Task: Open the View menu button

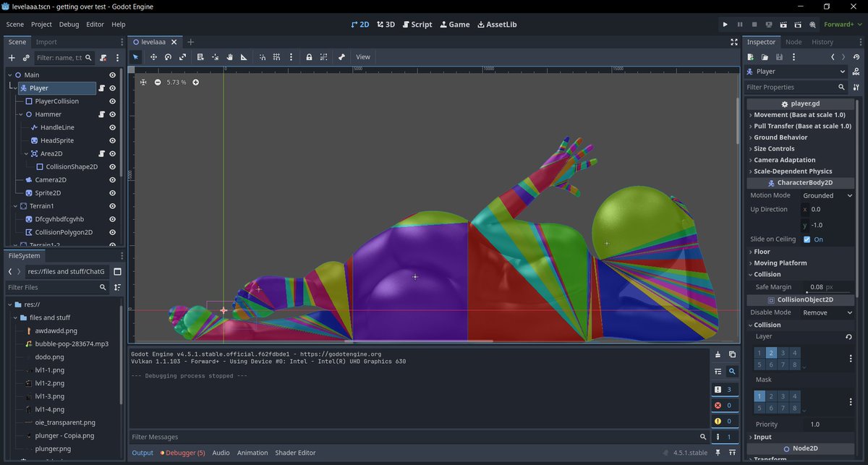Action: (363, 57)
